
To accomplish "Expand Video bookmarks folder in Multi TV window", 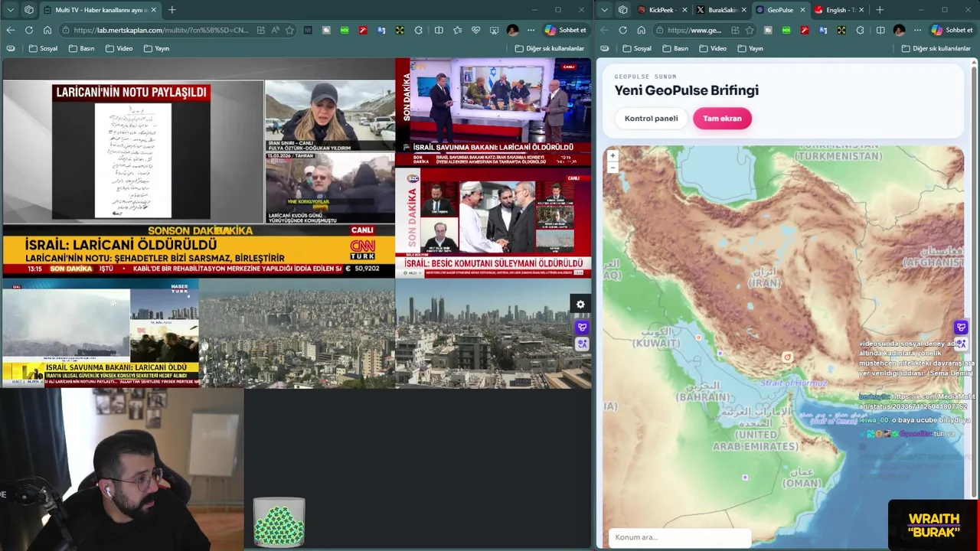I will (x=119, y=48).
